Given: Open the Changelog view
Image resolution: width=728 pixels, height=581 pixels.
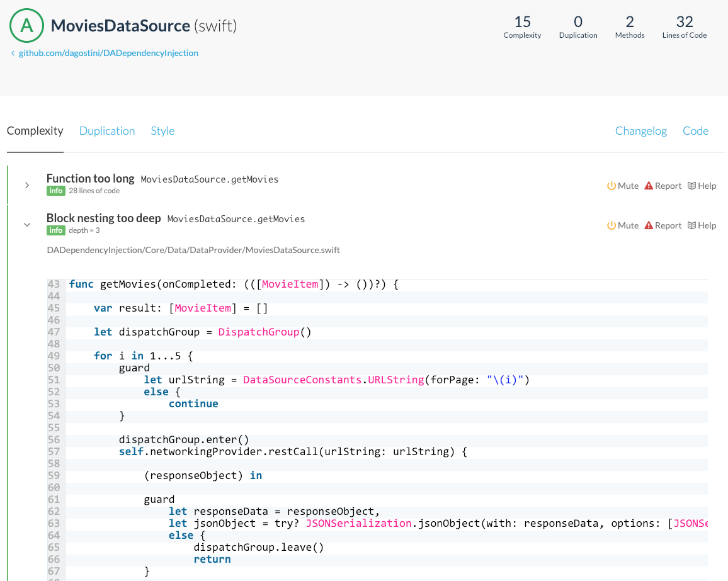Looking at the screenshot, I should click(x=640, y=131).
